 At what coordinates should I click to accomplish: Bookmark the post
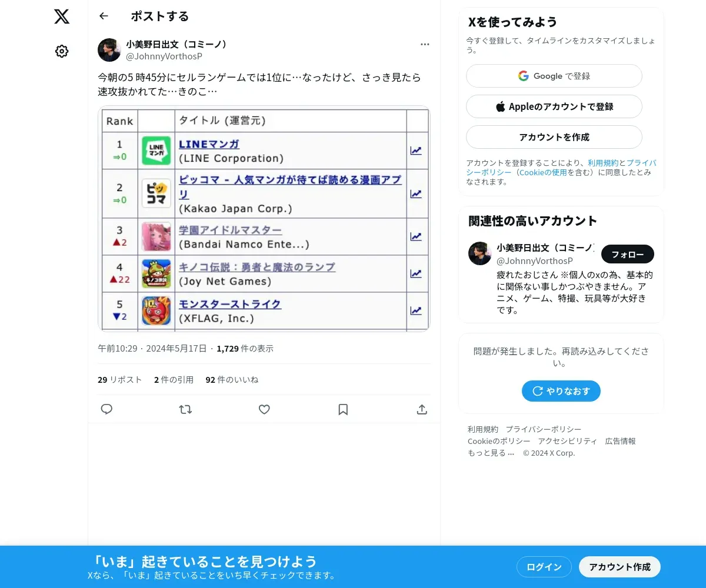tap(343, 409)
